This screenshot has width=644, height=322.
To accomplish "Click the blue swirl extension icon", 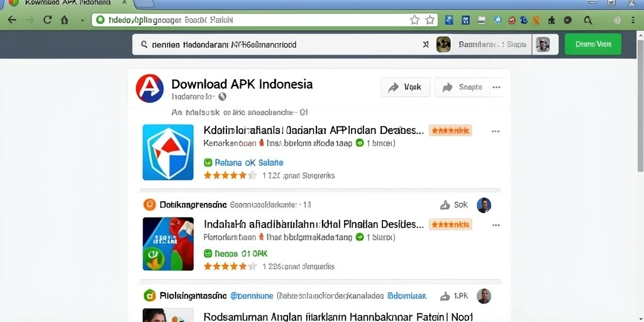I will coord(524,19).
